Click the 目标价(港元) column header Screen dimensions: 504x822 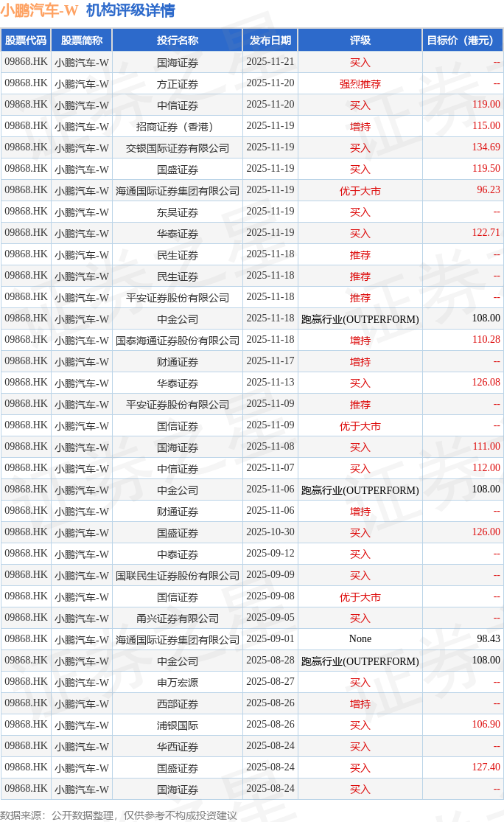tap(463, 41)
